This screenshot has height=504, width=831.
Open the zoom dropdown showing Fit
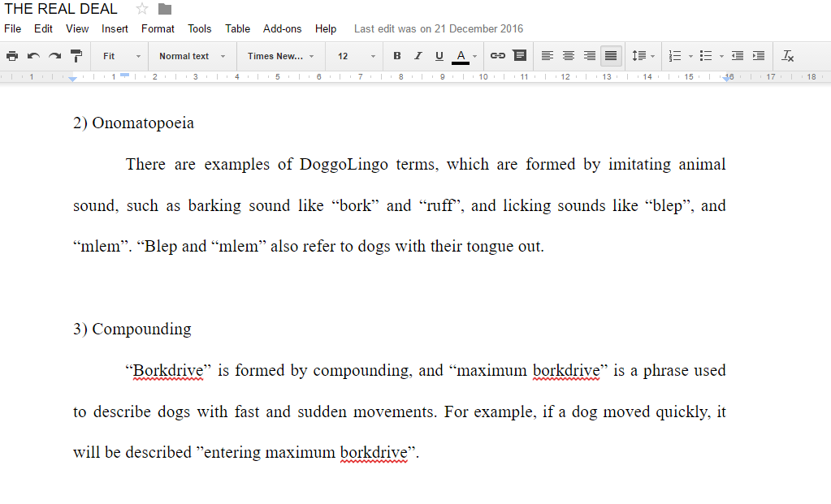(121, 56)
